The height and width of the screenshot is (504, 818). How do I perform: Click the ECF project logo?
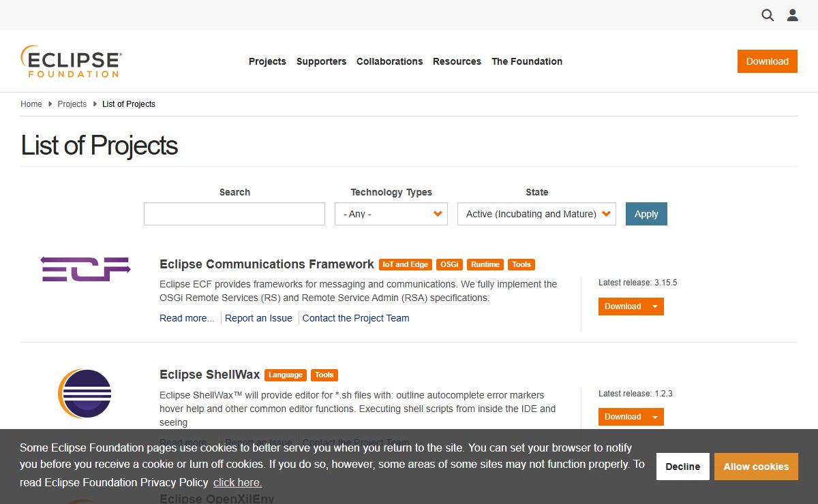click(x=85, y=269)
